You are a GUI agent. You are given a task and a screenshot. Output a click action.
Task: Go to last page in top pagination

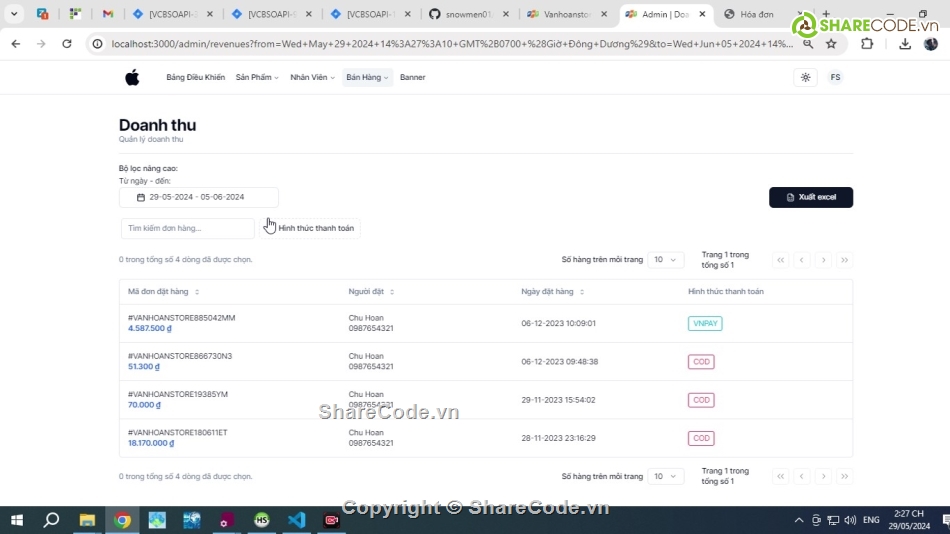coord(845,260)
